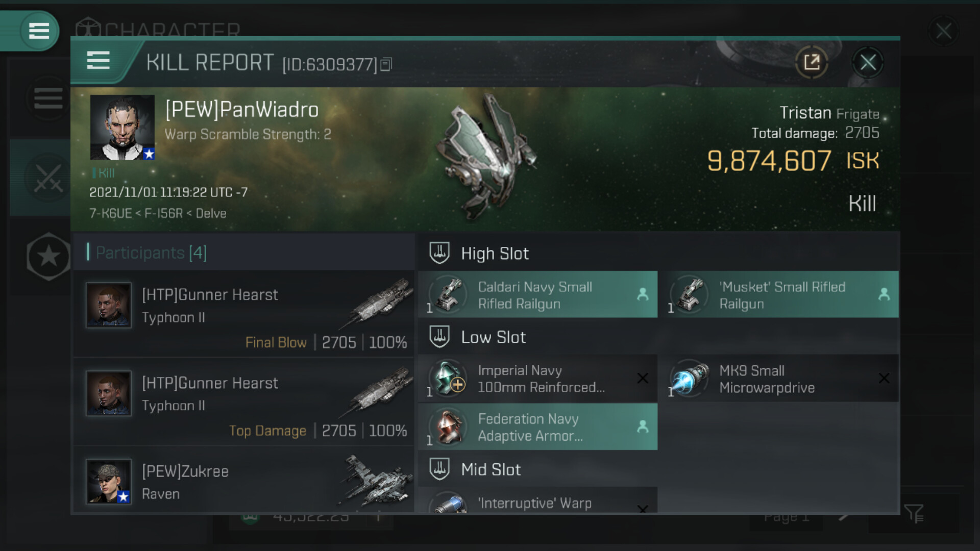Copy the kill report ID
Viewport: 980px width, 551px height.
[386, 64]
